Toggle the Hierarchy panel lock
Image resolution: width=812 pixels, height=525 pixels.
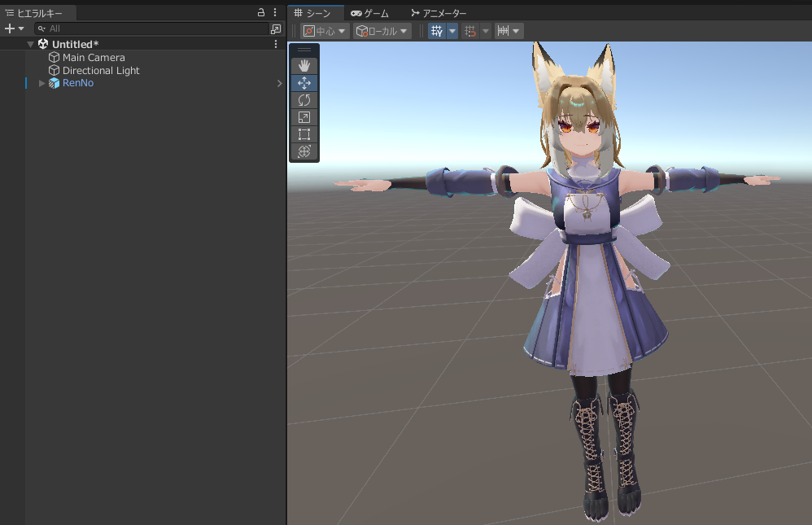(x=261, y=13)
